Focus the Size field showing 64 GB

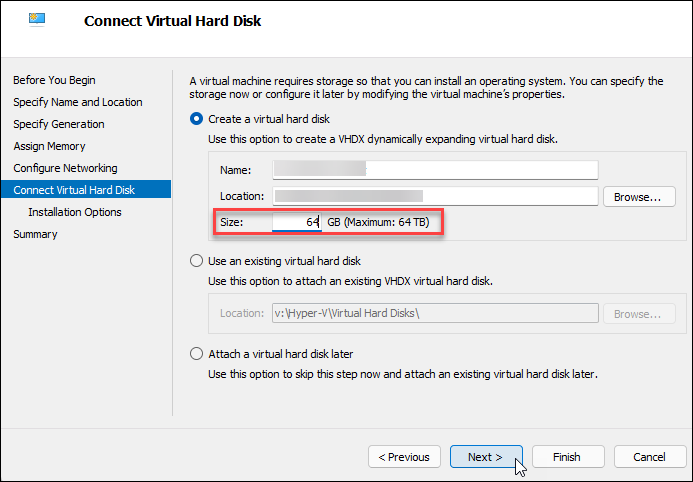point(296,222)
